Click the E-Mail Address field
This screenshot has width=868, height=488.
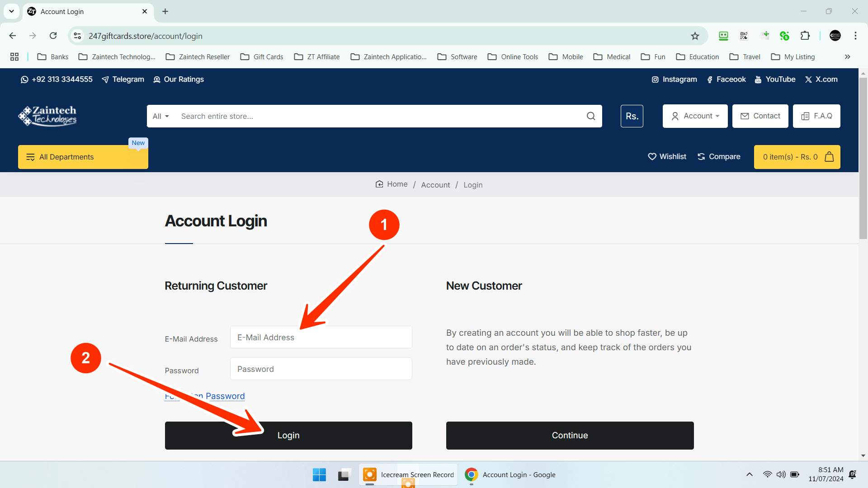(x=321, y=337)
